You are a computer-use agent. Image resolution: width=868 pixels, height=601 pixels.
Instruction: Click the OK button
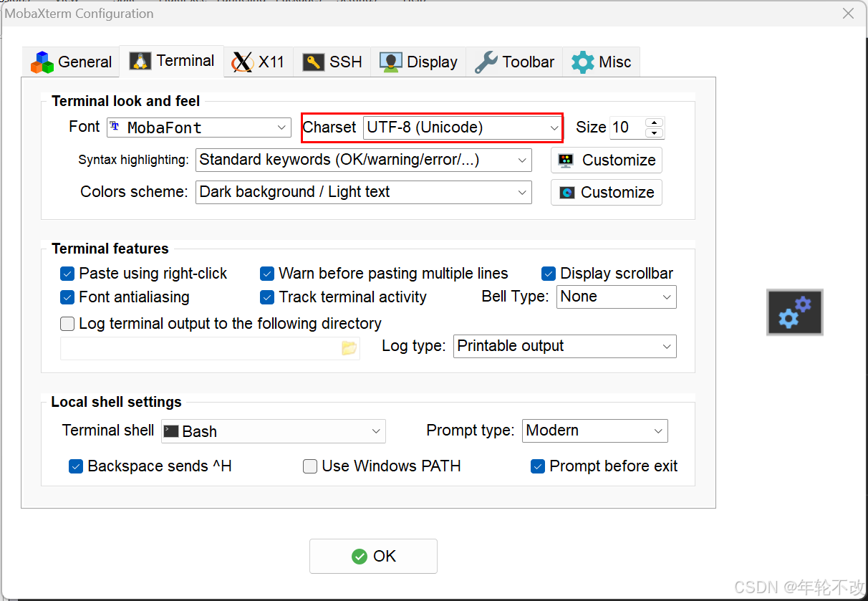pyautogui.click(x=373, y=556)
